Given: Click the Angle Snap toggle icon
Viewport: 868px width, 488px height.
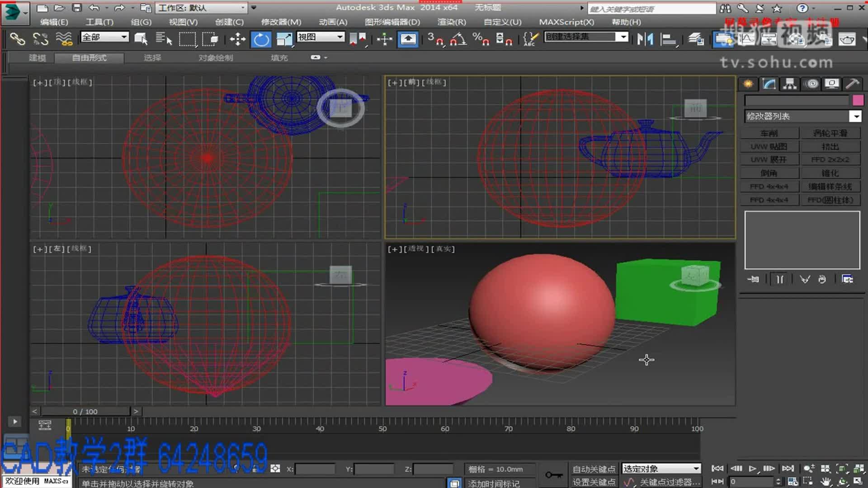Looking at the screenshot, I should [x=458, y=39].
